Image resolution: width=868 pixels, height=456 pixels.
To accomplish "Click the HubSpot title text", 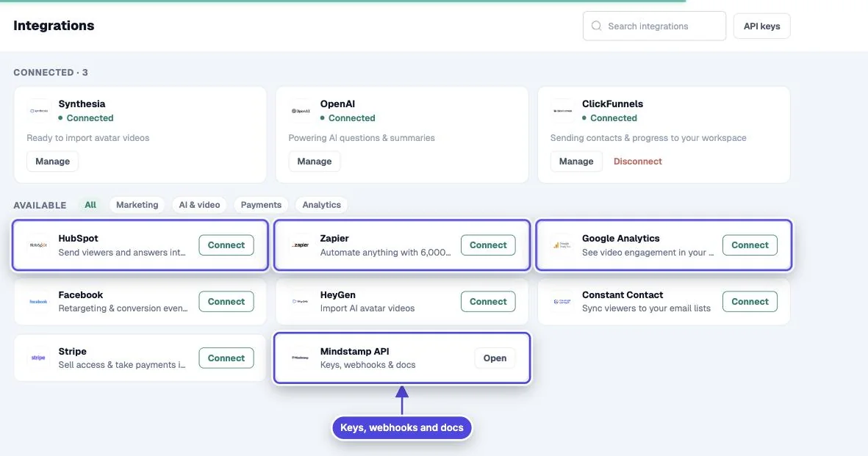I will click(78, 238).
